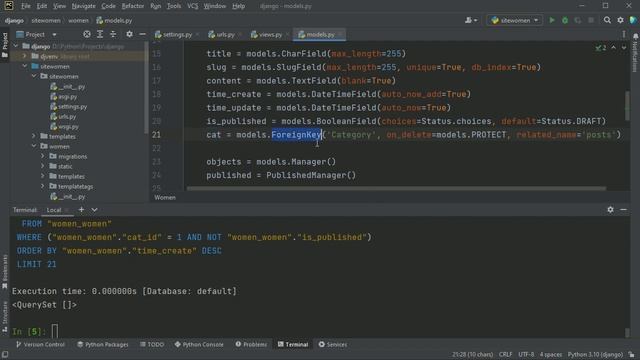Expand the static folder
The width and height of the screenshot is (640, 360).
42,166
